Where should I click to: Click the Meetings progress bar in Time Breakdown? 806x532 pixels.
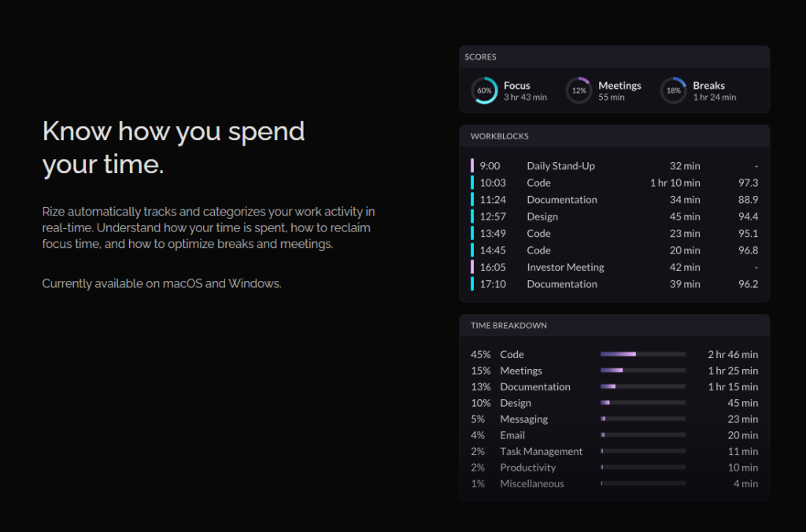click(x=643, y=370)
